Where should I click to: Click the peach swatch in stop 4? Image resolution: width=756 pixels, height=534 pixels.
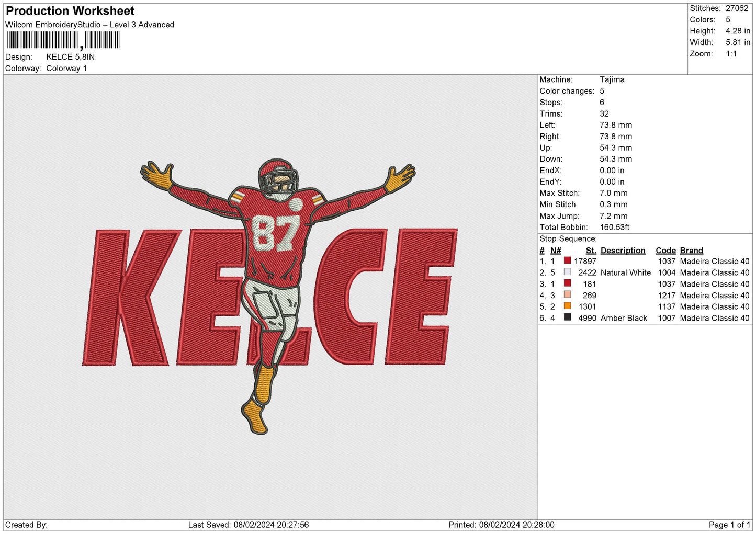click(x=567, y=294)
